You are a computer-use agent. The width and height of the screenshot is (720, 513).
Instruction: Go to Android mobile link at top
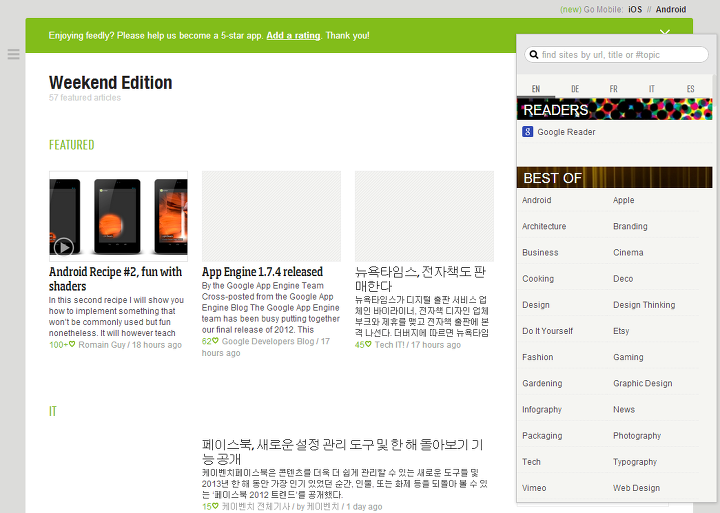(x=671, y=9)
